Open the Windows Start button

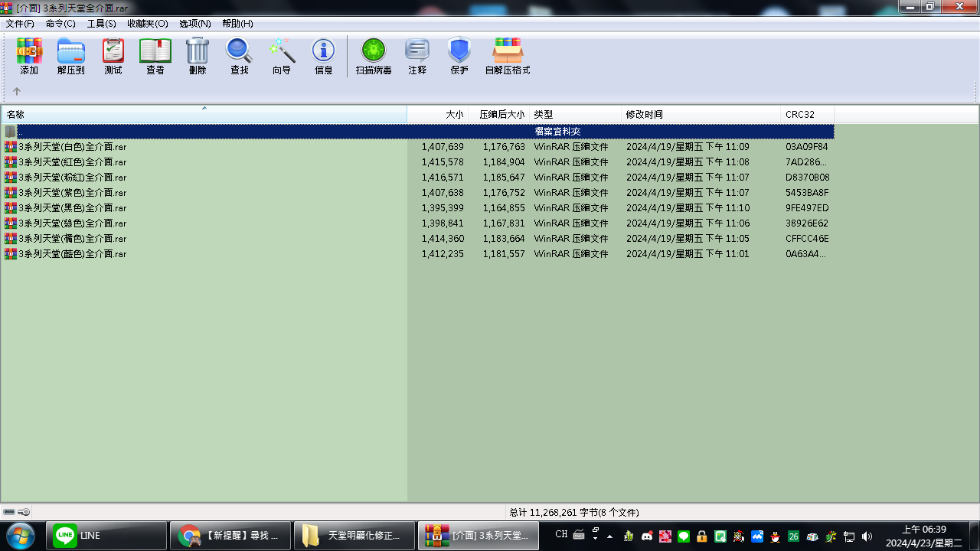coord(21,535)
